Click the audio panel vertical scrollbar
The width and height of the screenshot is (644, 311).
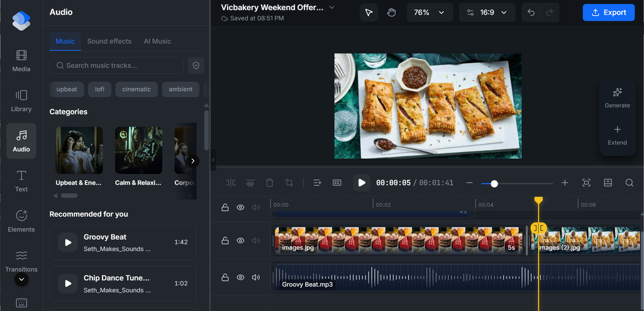[x=206, y=131]
